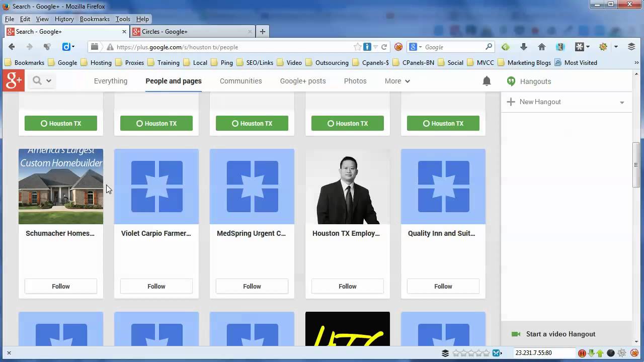Viewport: 644px width, 362px height.
Task: Open the Google+ search magnifier
Action: tap(37, 80)
